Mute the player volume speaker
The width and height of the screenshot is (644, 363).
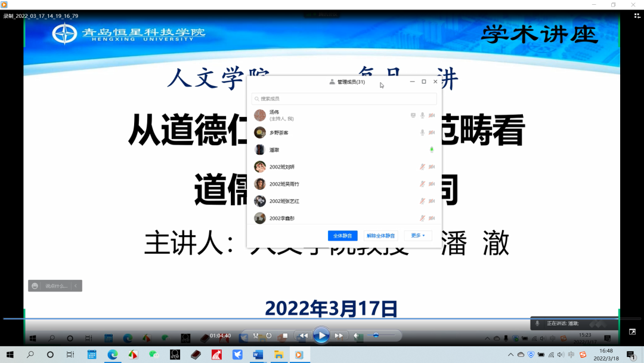coord(356,336)
